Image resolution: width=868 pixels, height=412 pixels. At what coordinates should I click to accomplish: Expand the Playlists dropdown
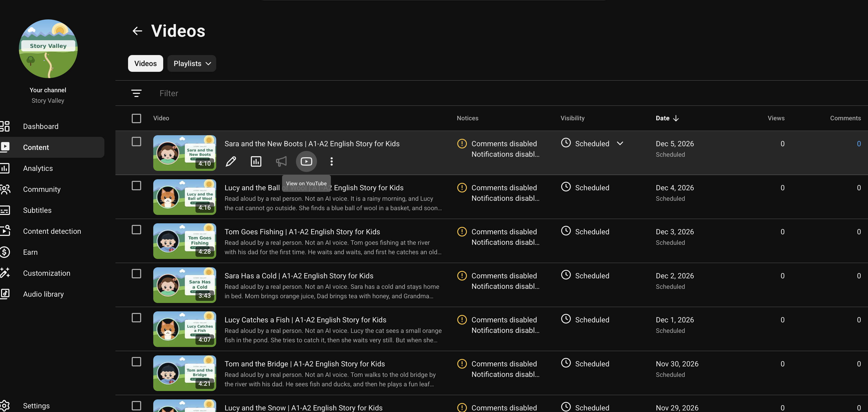tap(192, 64)
